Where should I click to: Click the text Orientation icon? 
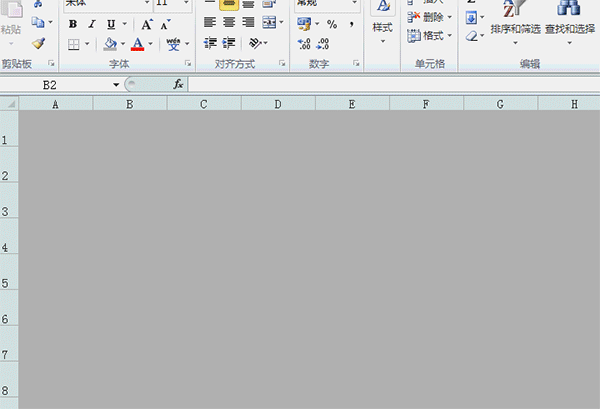click(254, 43)
